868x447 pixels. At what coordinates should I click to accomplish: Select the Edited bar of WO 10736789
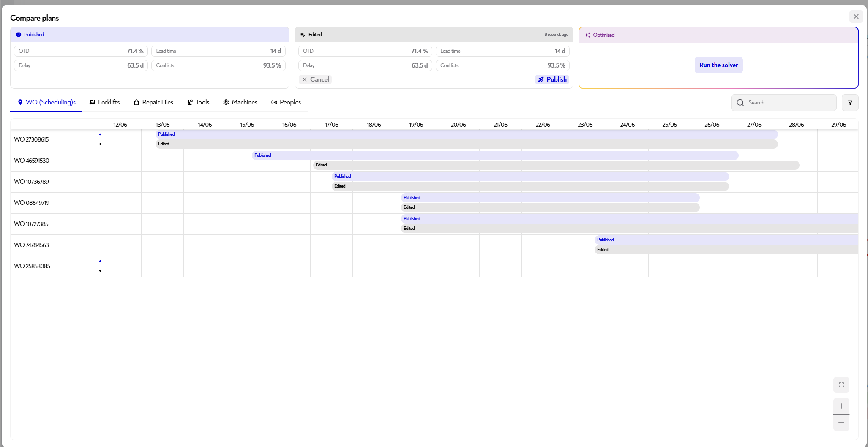point(530,186)
